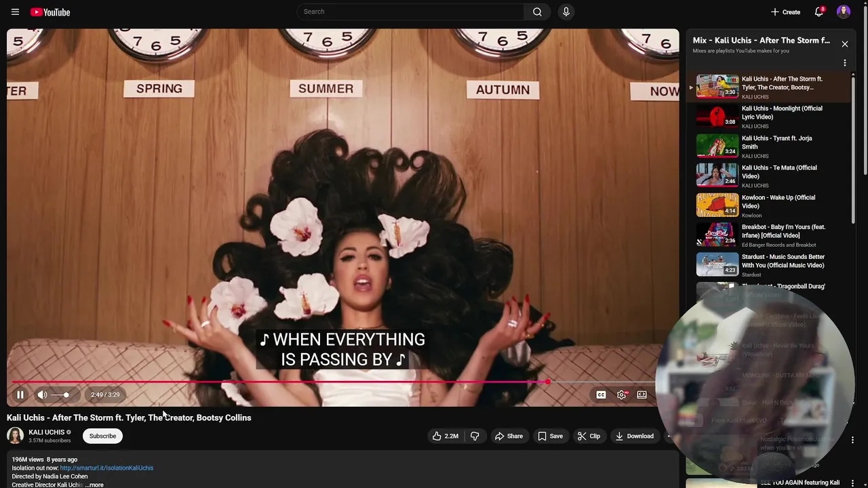Open Mix playlist options menu
The height and width of the screenshot is (488, 868).
(x=845, y=62)
